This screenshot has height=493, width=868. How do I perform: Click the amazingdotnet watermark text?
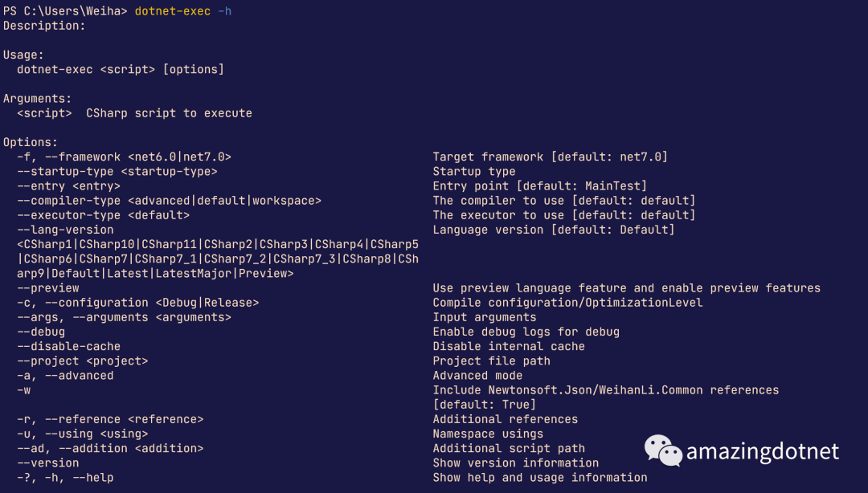762,451
